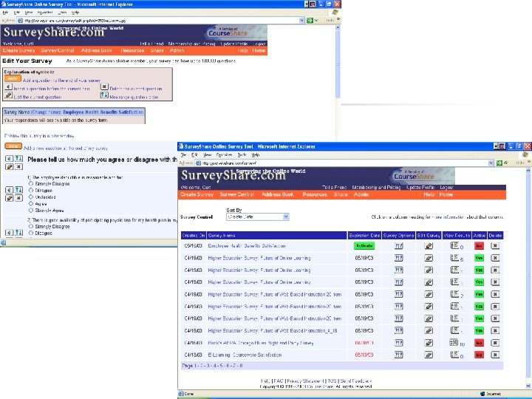Click Address Book tab in Survey Control window
This screenshot has width=532, height=399.
click(x=278, y=194)
